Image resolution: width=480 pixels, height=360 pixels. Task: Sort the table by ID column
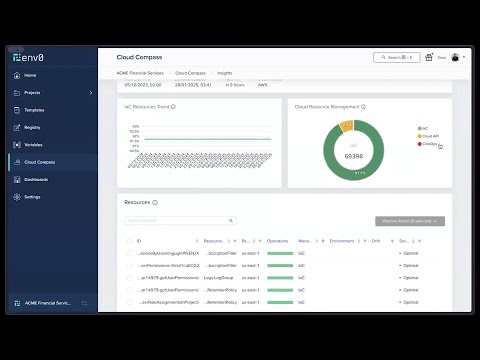click(x=197, y=241)
